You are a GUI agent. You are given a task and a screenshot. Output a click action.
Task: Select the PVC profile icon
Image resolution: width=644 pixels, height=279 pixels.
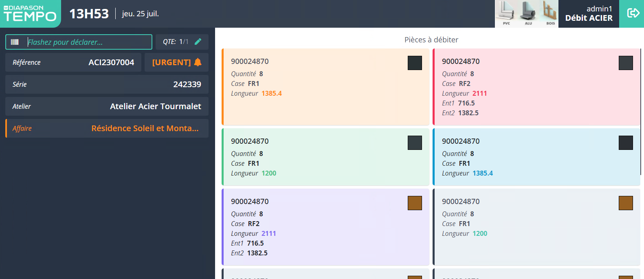[506, 13]
